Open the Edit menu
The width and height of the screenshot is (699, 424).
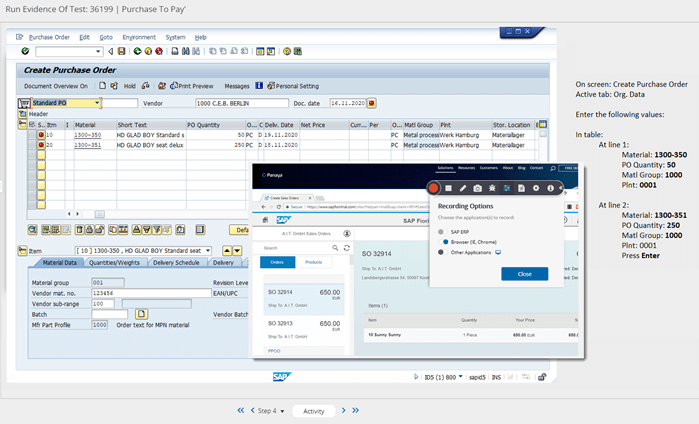tap(84, 37)
